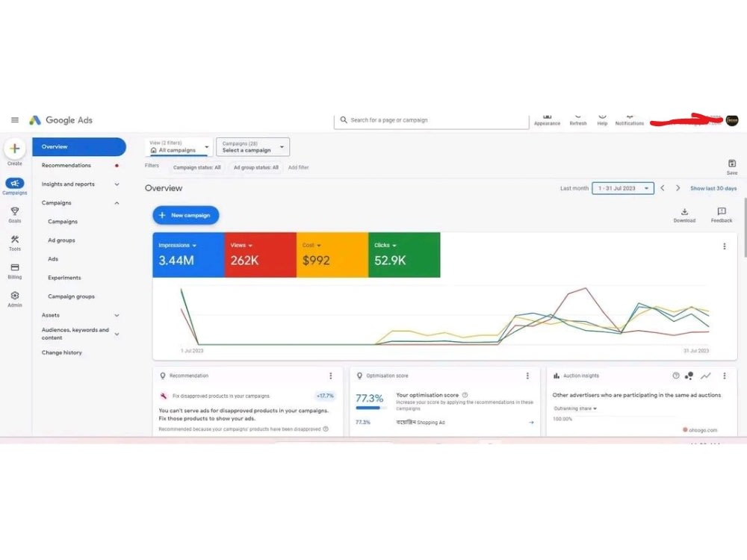This screenshot has height=560, width=747.
Task: Click the Appearance icon in header
Action: click(x=547, y=116)
